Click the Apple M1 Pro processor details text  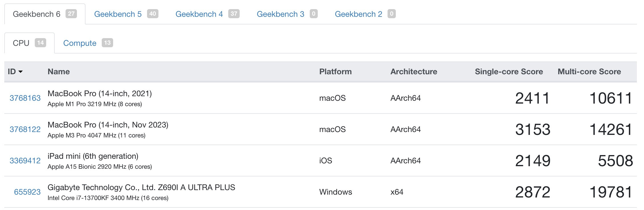click(95, 104)
